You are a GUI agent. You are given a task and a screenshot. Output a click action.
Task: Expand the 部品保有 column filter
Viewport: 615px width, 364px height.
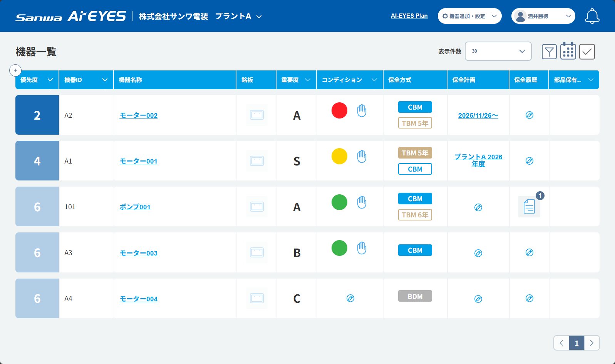591,80
